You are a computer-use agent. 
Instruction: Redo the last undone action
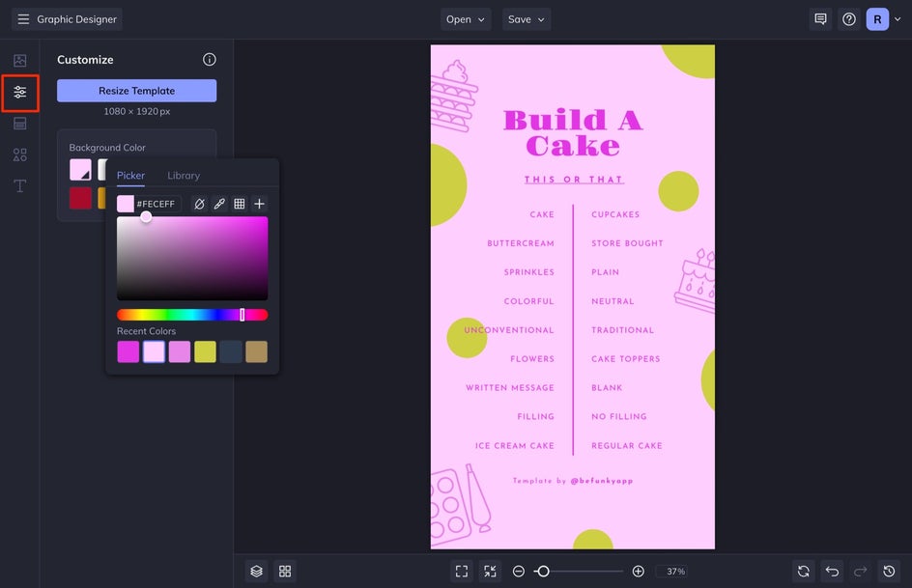point(861,572)
